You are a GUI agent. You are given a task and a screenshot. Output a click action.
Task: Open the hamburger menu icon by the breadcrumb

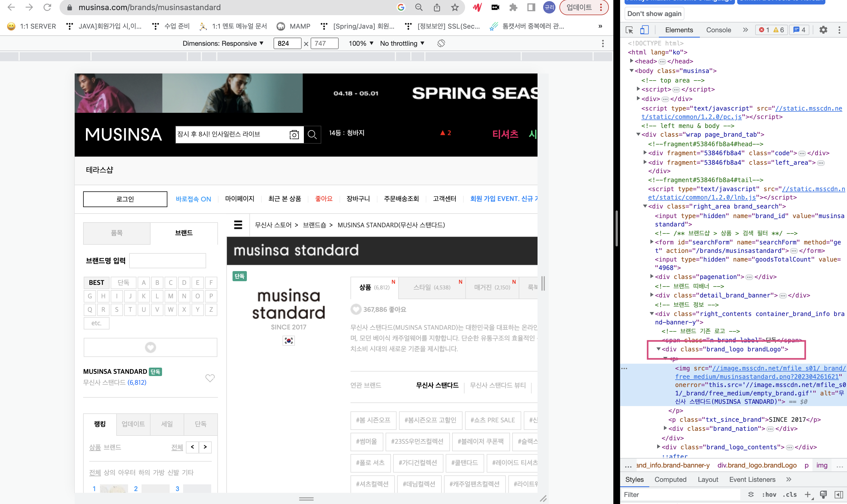[x=238, y=225]
